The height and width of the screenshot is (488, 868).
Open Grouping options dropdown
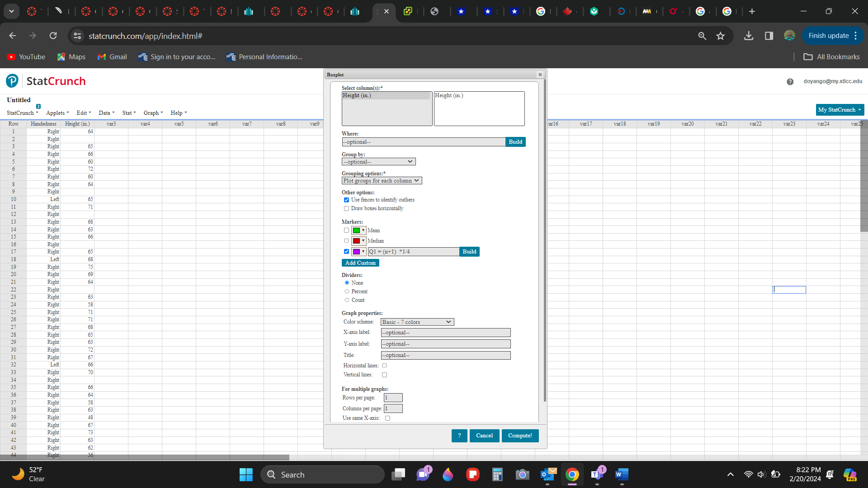coord(382,181)
